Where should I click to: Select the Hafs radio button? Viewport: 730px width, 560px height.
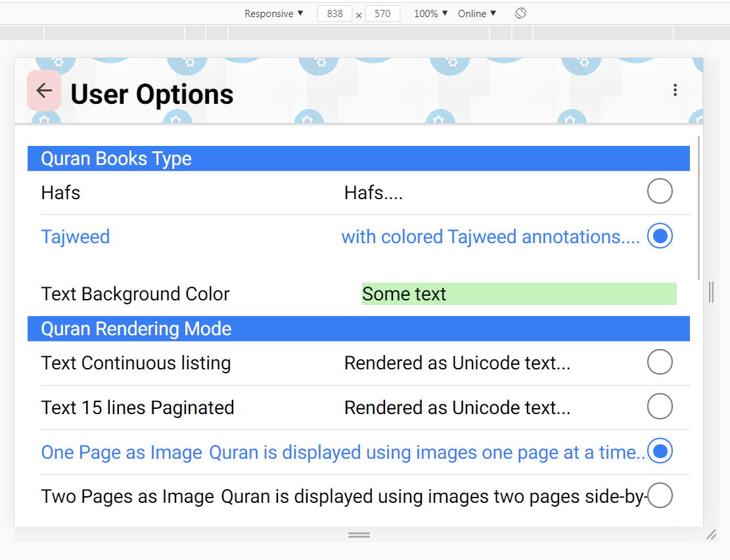pos(660,191)
